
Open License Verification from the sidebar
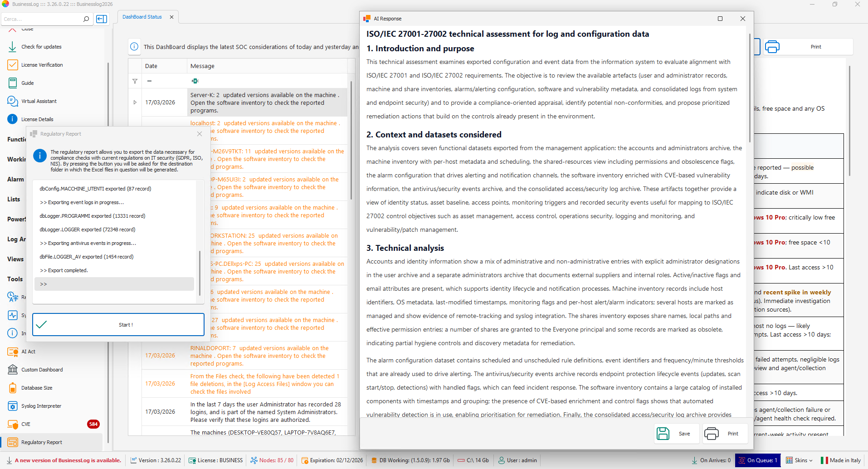click(42, 65)
